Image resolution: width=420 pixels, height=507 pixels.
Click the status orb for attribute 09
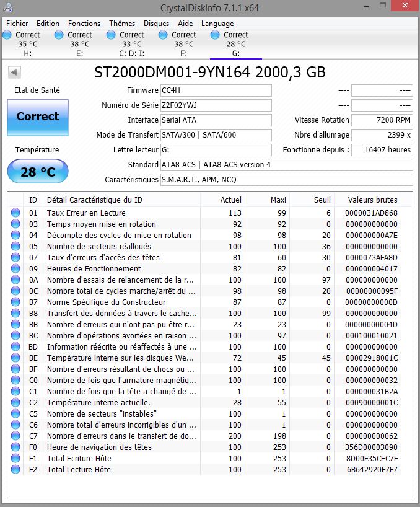(x=15, y=268)
